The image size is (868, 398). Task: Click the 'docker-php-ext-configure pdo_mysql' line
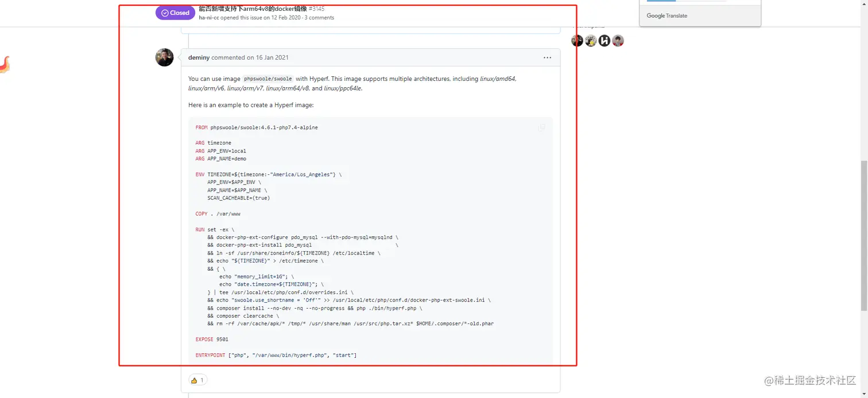click(303, 237)
